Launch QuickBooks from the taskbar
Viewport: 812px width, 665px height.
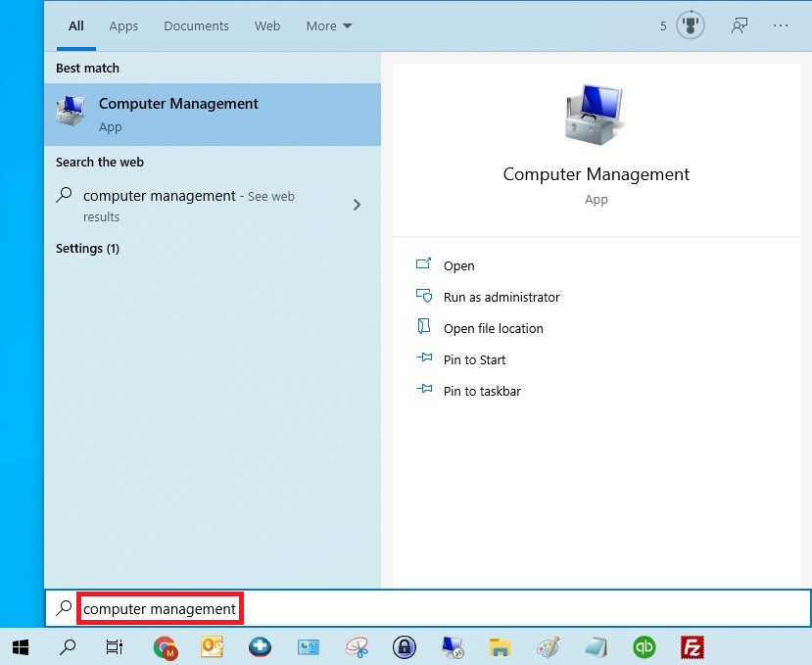point(645,647)
